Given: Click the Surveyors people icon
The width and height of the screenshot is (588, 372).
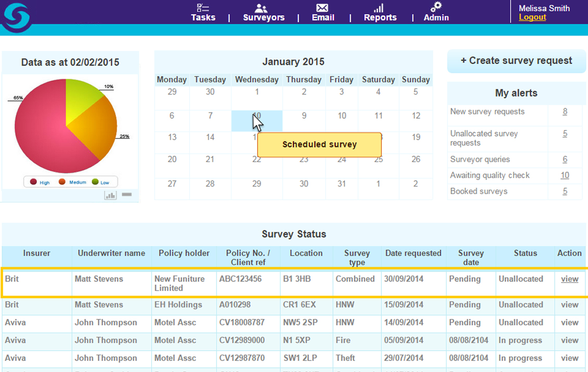Looking at the screenshot, I should coord(261,8).
